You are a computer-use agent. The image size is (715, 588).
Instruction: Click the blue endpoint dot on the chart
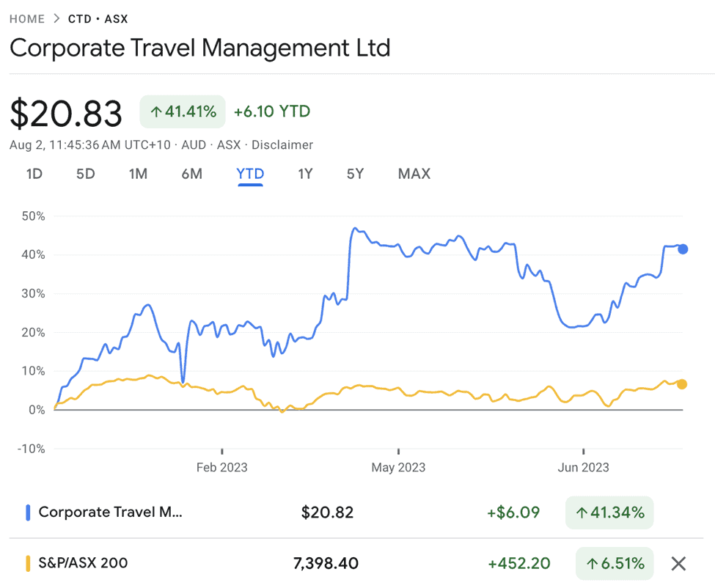click(x=683, y=249)
